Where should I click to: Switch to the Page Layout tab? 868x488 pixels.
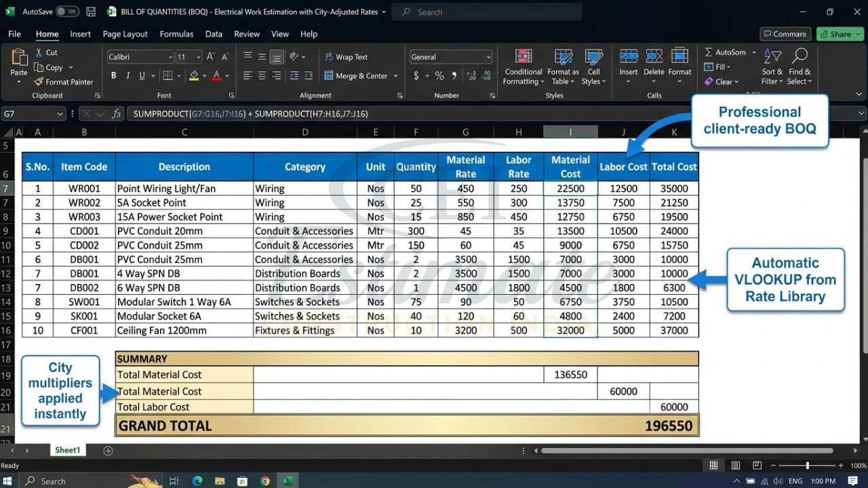click(x=125, y=34)
